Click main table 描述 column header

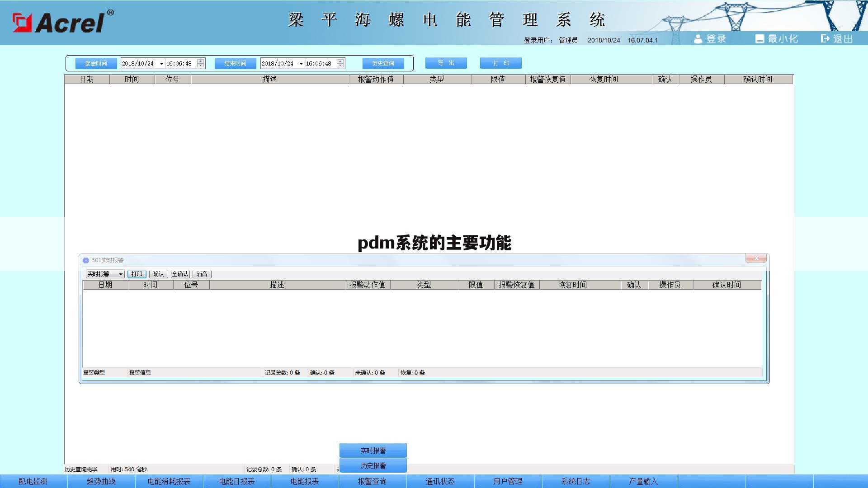pyautogui.click(x=270, y=80)
